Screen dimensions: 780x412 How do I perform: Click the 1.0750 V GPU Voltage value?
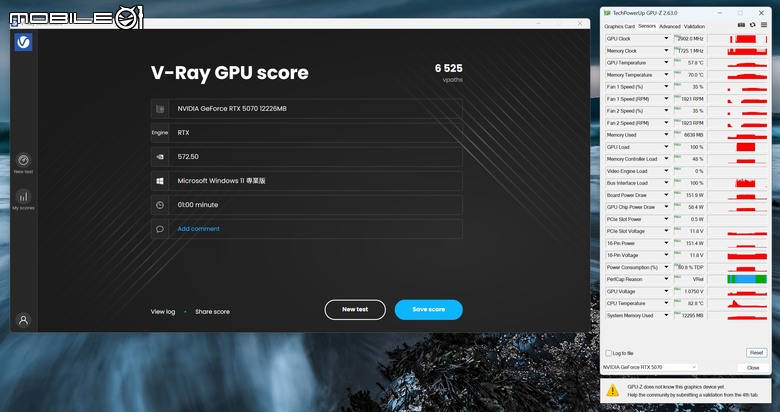tap(693, 292)
